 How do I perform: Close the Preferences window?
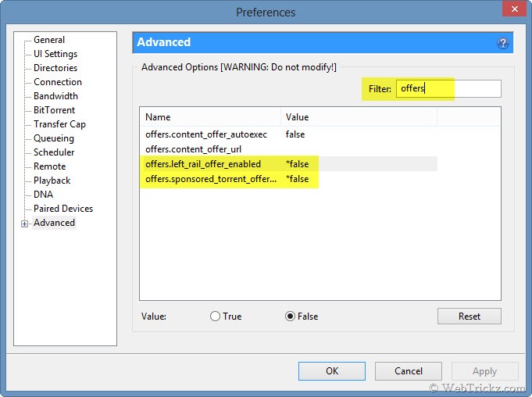[514, 9]
